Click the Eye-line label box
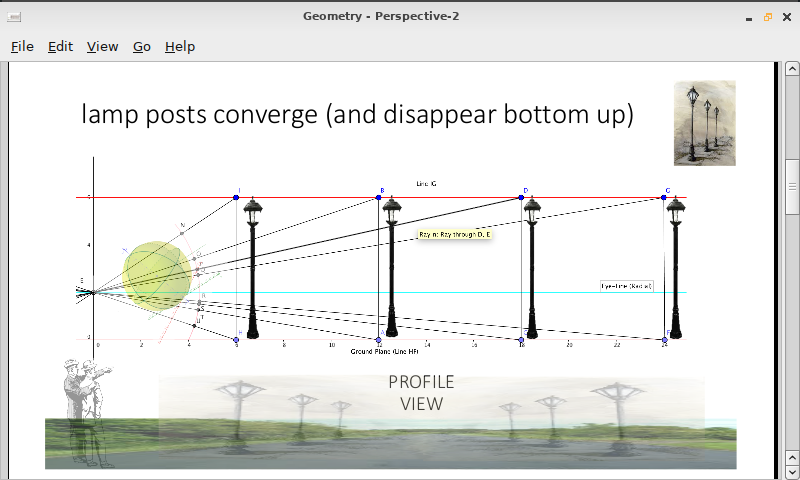Screen dimensions: 800x480 tap(627, 286)
